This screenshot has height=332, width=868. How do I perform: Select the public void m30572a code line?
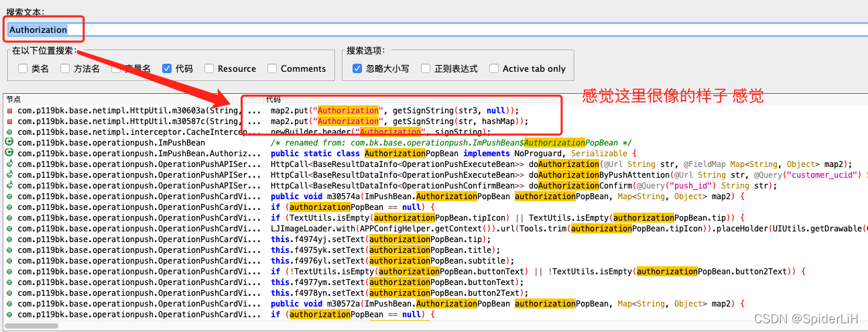(x=507, y=303)
